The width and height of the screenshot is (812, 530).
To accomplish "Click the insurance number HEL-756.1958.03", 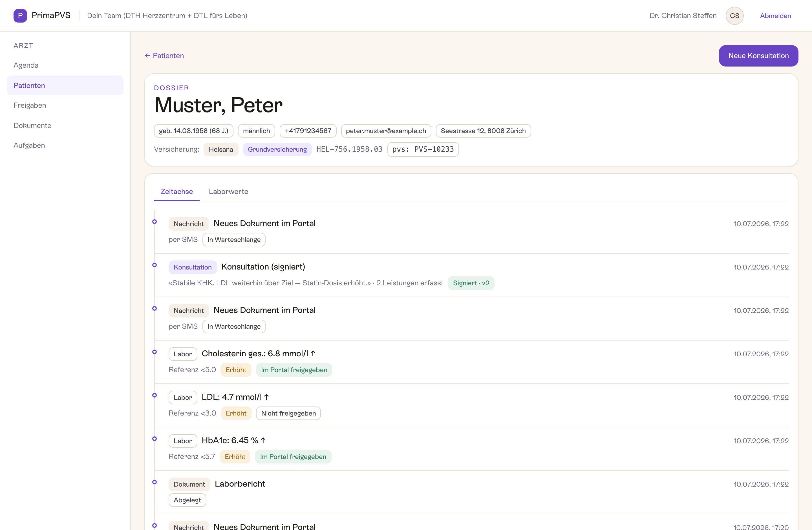I will coord(349,149).
